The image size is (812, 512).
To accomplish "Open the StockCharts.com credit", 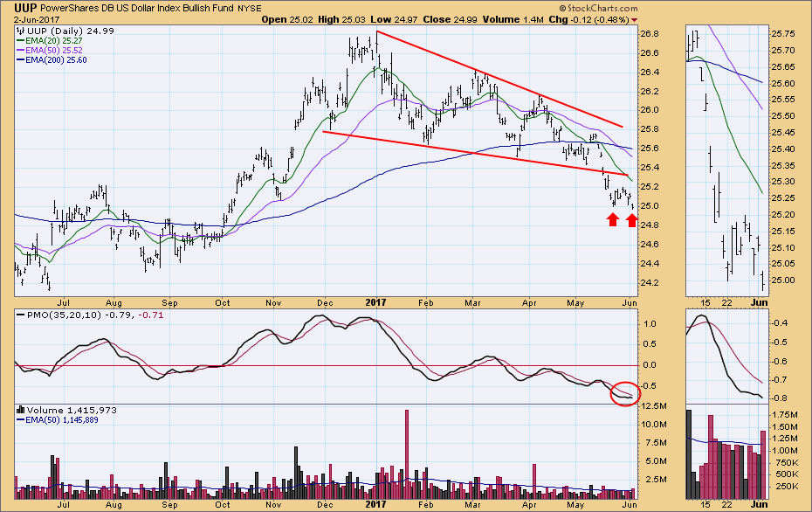I will pos(598,8).
